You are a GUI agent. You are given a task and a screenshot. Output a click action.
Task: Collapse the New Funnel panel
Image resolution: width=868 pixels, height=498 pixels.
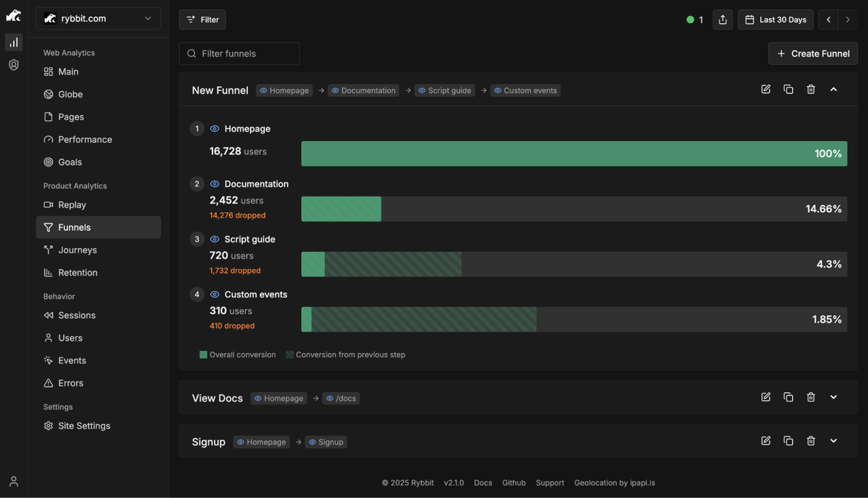coord(833,89)
